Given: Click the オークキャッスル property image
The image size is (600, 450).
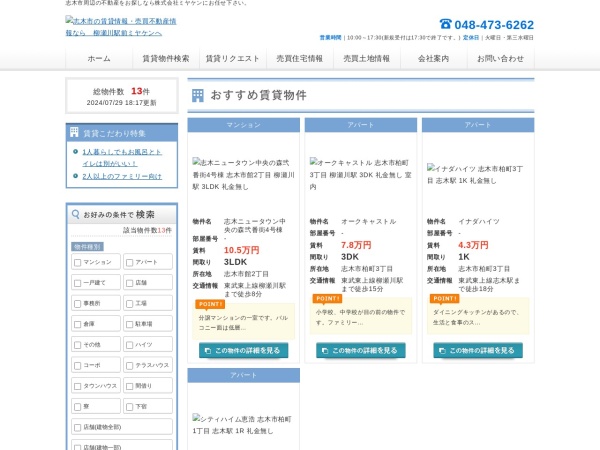Looking at the screenshot, I should [360, 174].
